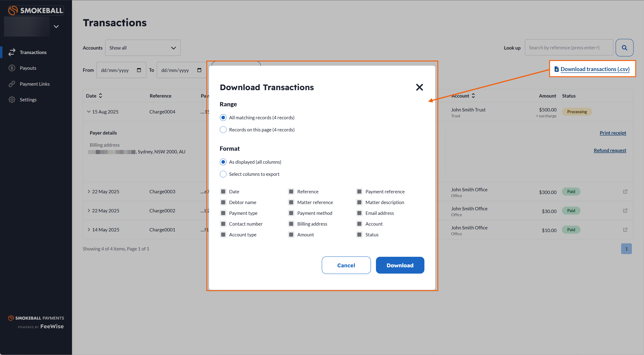
Task: Expand the 22 May Charge0003 transaction row
Action: tap(89, 192)
